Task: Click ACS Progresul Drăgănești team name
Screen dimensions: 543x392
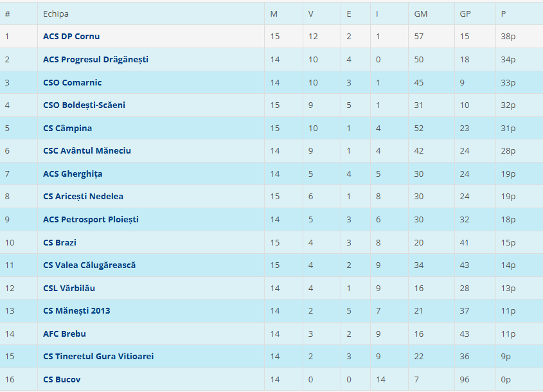Action: click(x=96, y=60)
